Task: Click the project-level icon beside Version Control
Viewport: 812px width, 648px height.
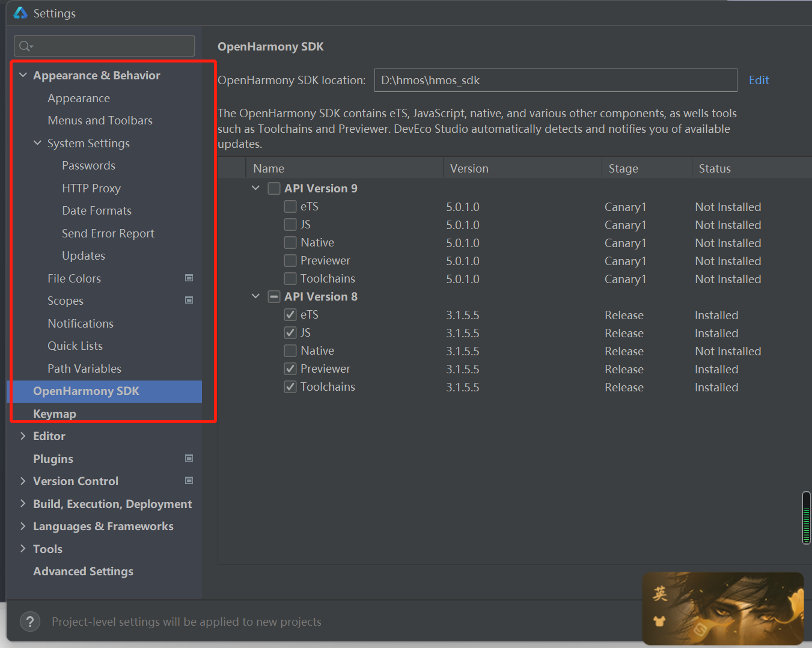Action: pyautogui.click(x=189, y=480)
